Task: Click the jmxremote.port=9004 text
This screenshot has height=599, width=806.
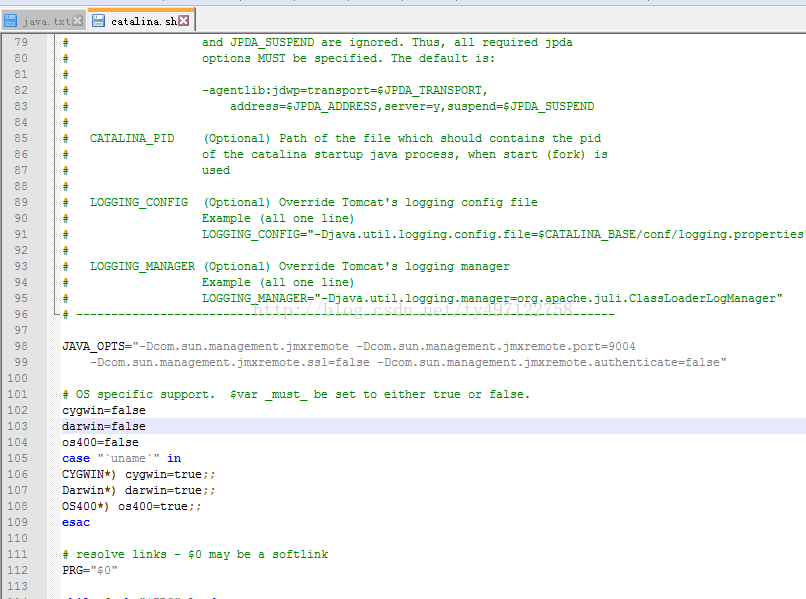Action: 569,347
